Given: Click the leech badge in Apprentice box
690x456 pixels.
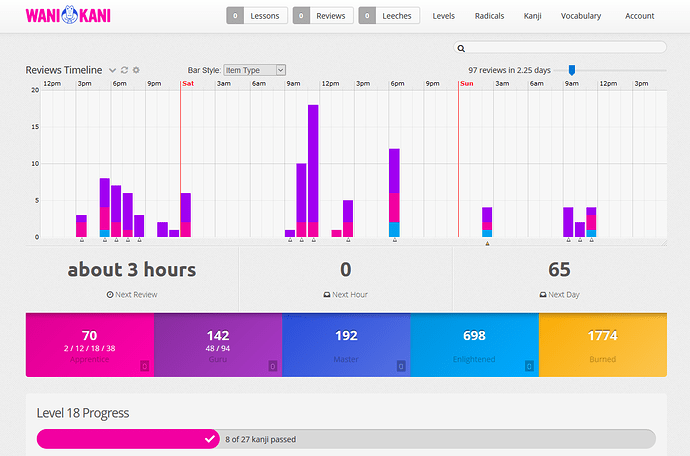Looking at the screenshot, I should coord(144,366).
